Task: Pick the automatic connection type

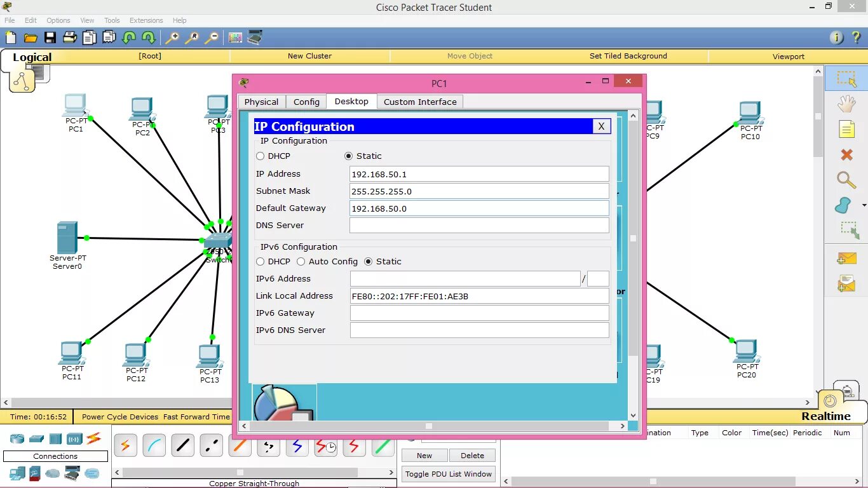Action: tap(125, 446)
